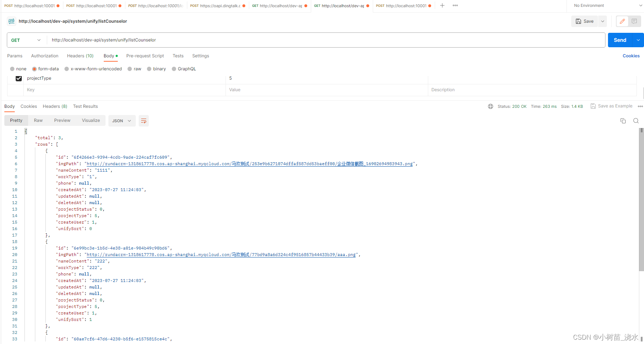Open the Headers (10) request tab
644x344 pixels.
(80, 56)
